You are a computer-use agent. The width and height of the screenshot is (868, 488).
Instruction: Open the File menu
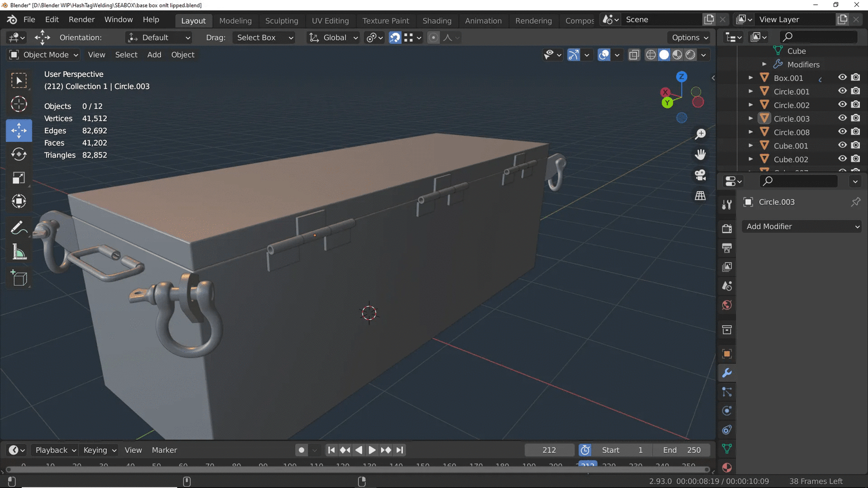pyautogui.click(x=29, y=20)
